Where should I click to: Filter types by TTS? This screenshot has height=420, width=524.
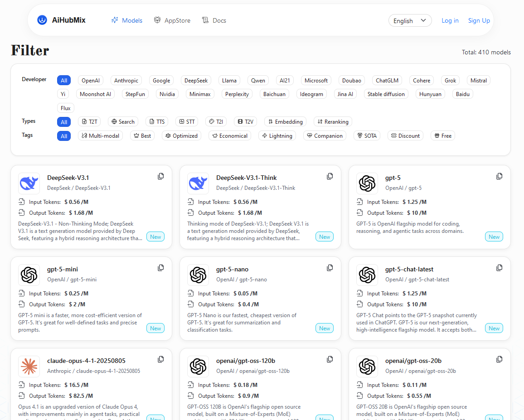click(x=157, y=121)
